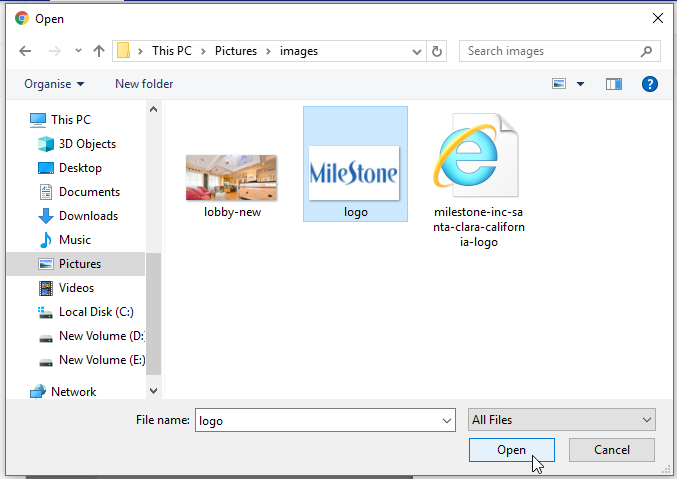Expand the File name dropdown arrow
This screenshot has height=479, width=677.
tap(447, 420)
